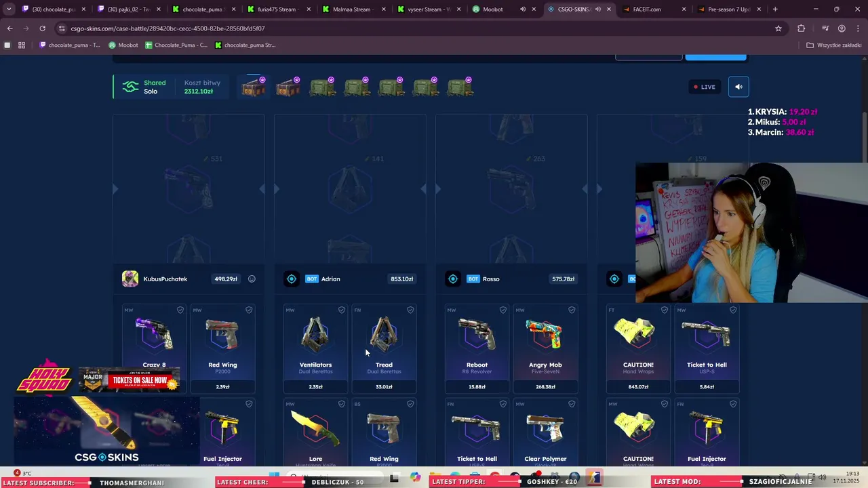This screenshot has width=868, height=488.
Task: Reload the current page
Action: 42,28
